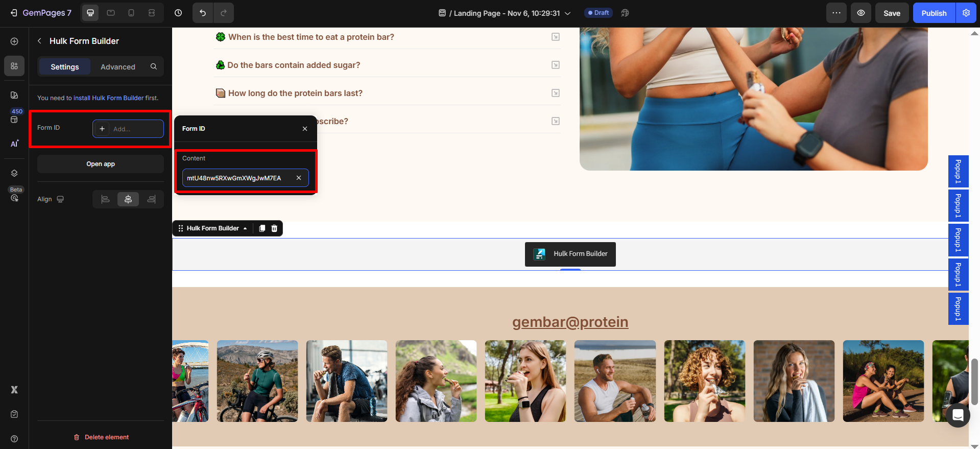Open the chat support bubble
This screenshot has height=449, width=980.
[x=958, y=415]
